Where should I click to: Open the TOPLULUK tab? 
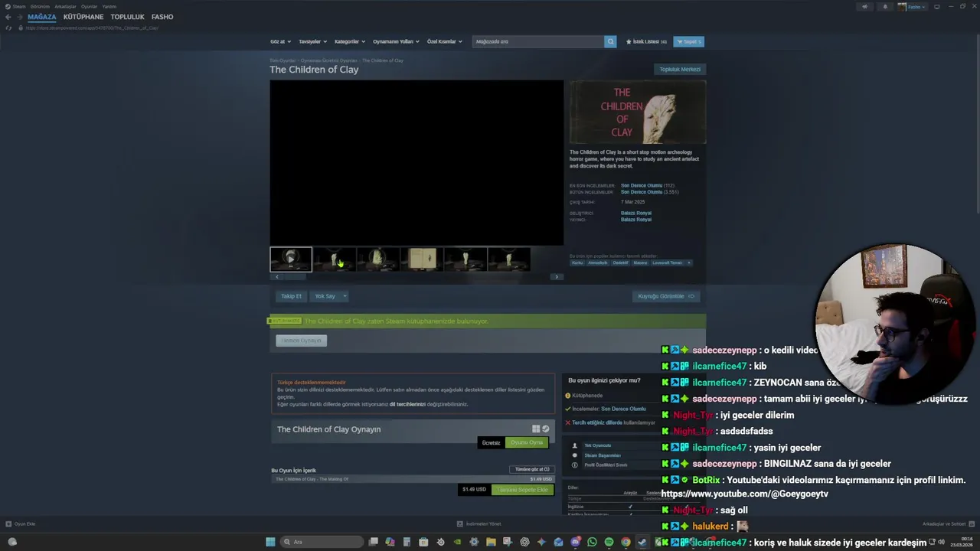point(127,17)
